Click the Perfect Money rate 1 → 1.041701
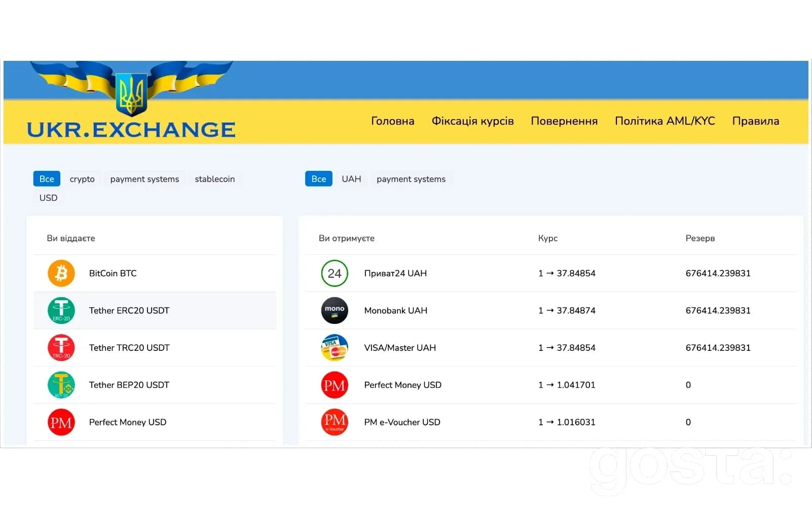The width and height of the screenshot is (812, 507). point(567,385)
